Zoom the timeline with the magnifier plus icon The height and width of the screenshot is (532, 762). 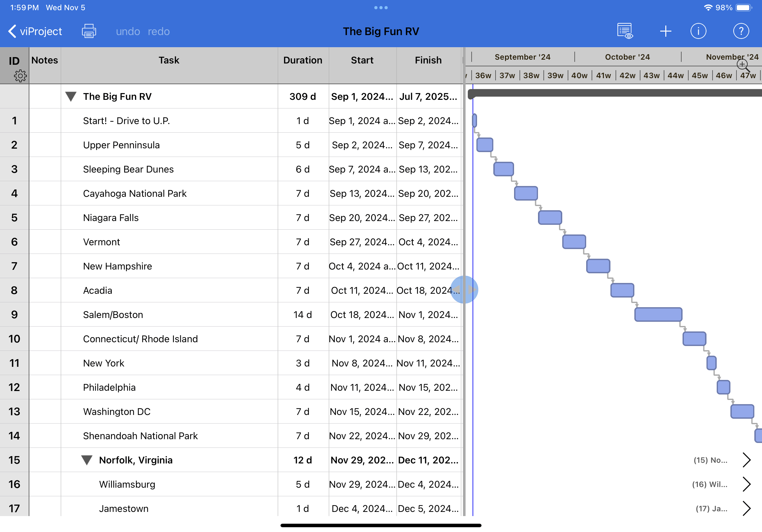(742, 65)
